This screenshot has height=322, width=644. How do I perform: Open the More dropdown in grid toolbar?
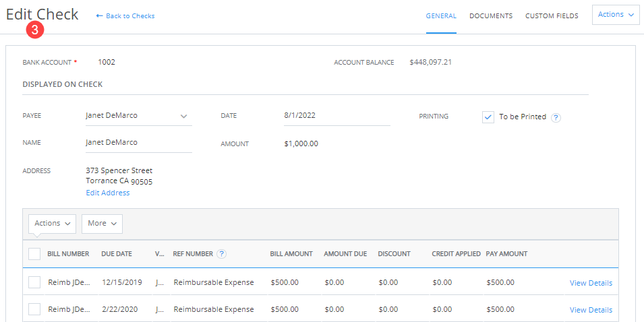tap(102, 223)
